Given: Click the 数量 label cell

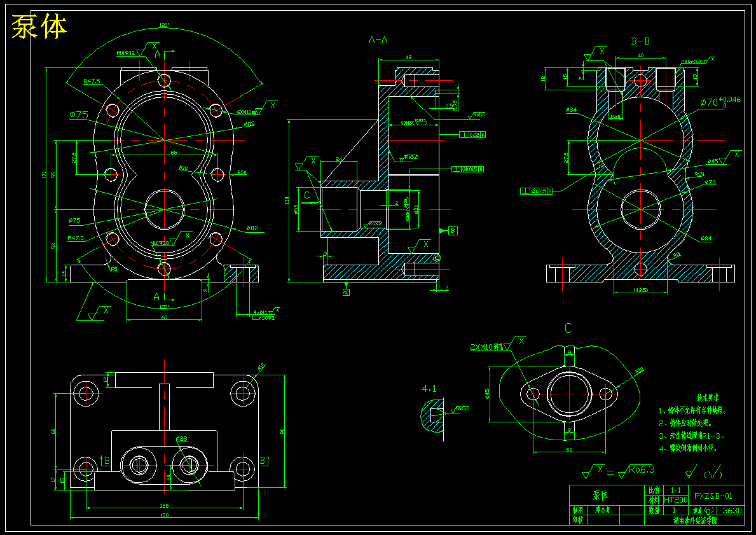Looking at the screenshot, I should coord(654,510).
